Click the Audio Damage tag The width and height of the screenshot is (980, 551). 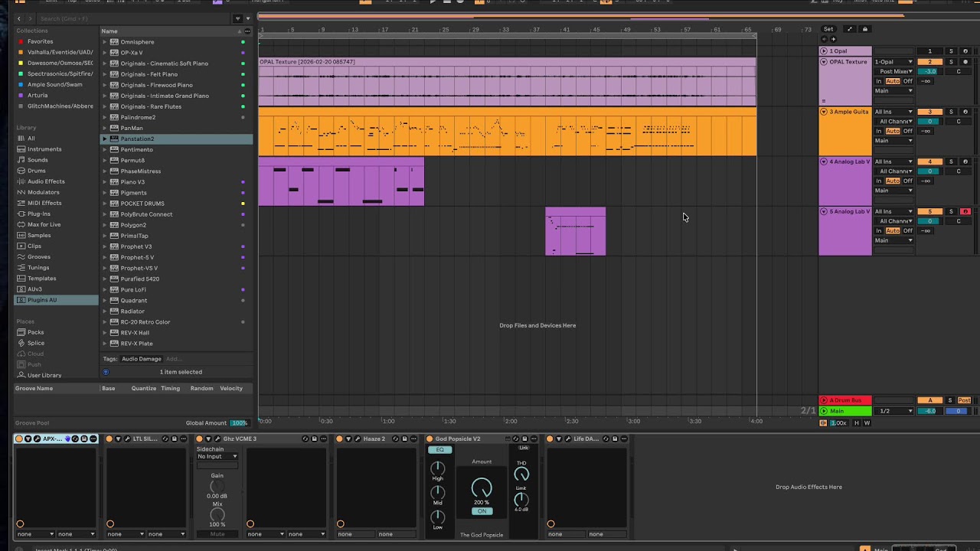coord(142,358)
